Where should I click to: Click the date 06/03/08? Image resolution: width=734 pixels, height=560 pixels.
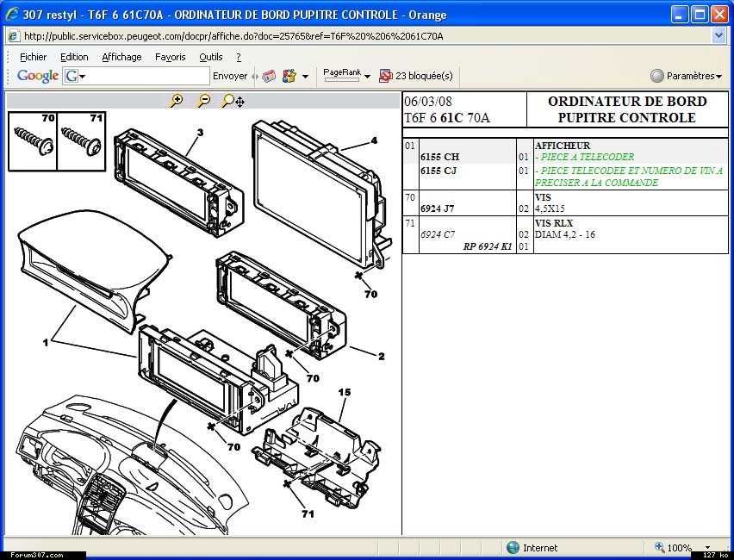tap(428, 101)
